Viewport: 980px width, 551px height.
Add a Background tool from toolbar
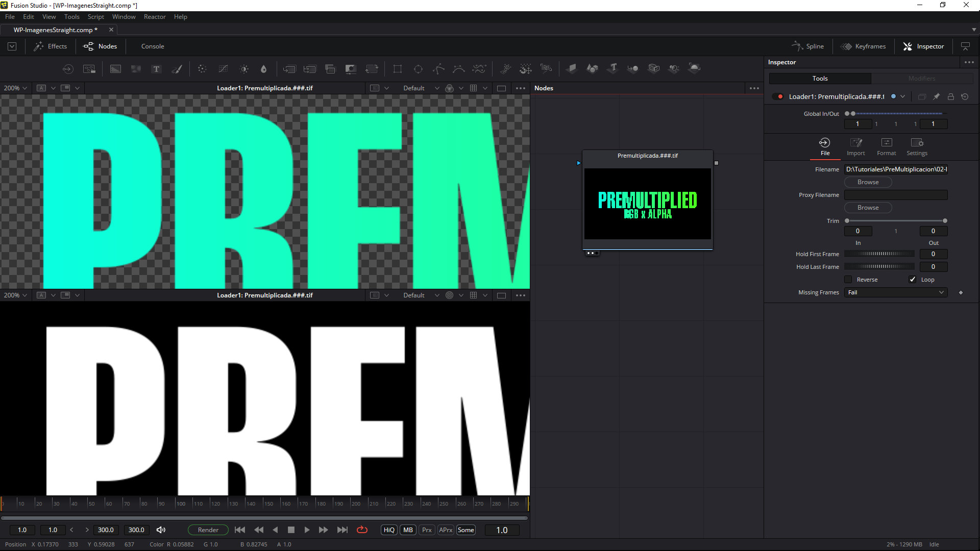tap(115, 69)
